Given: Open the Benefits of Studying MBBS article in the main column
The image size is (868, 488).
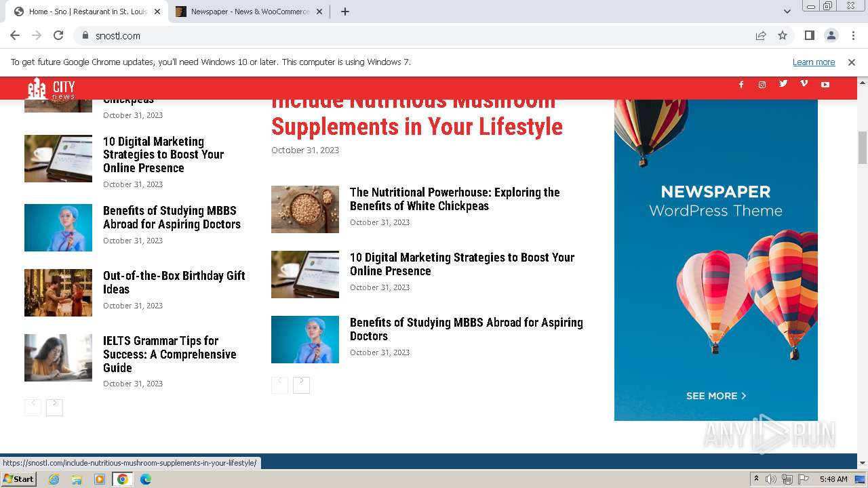Looking at the screenshot, I should click(467, 329).
